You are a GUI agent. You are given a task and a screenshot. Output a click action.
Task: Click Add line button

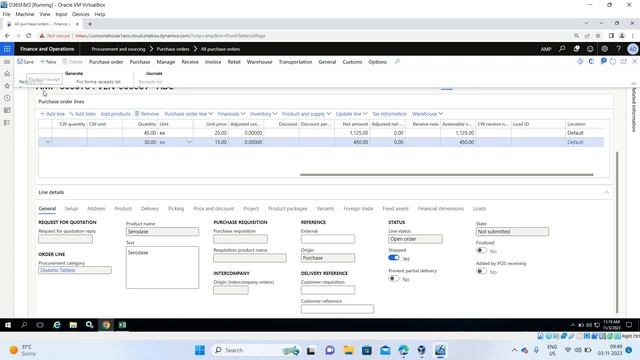tap(52, 114)
